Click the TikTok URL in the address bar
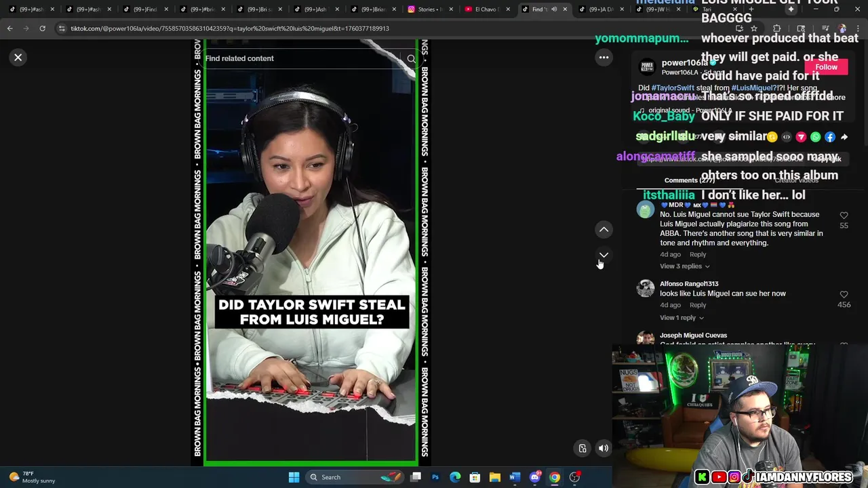The height and width of the screenshot is (488, 868). click(x=230, y=28)
